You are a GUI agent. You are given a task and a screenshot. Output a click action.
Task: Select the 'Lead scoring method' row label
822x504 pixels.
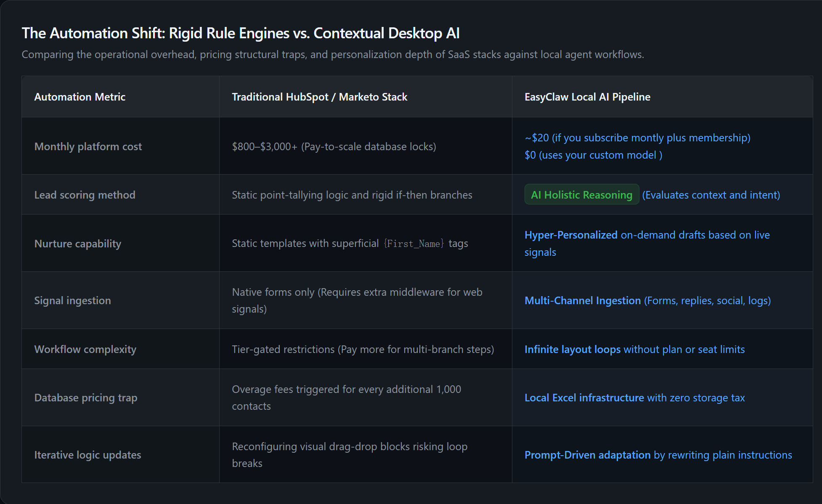[x=85, y=195]
